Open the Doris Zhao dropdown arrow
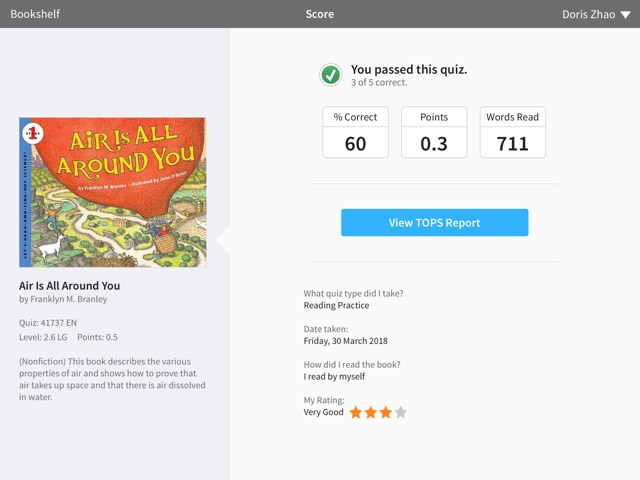This screenshot has width=640, height=480. [625, 15]
